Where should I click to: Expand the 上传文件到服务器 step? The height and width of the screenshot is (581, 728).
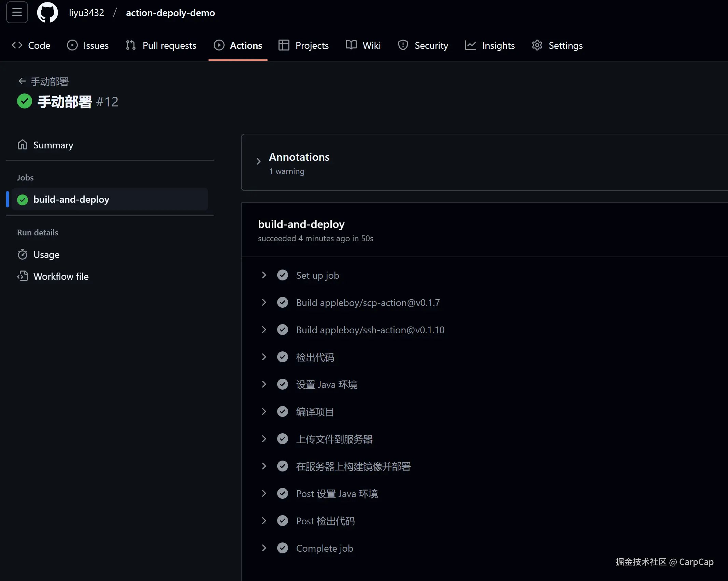point(264,439)
